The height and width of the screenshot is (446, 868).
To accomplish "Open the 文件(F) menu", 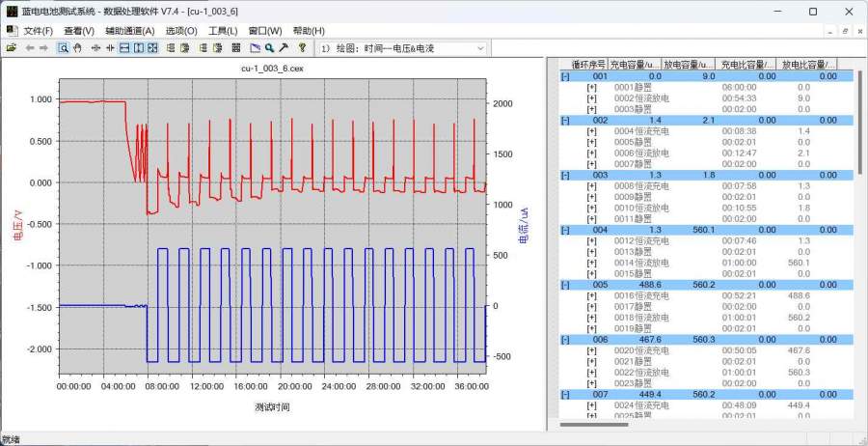I will pos(38,30).
